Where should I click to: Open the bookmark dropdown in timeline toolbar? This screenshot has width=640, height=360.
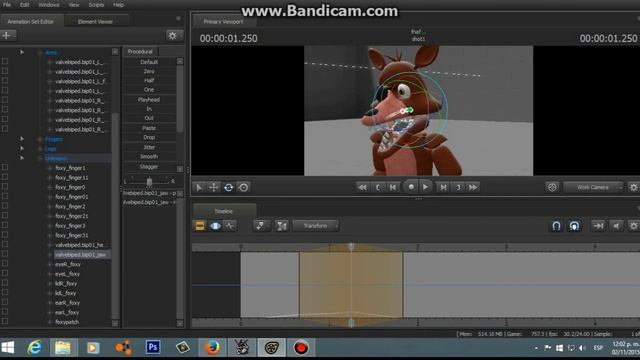pos(261,226)
